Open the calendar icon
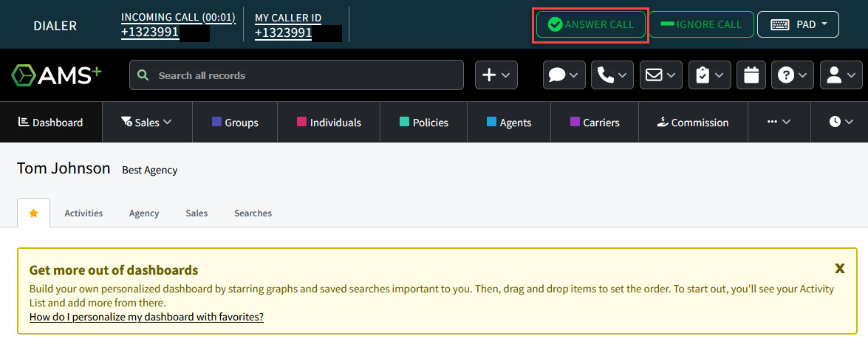This screenshot has width=868, height=350. point(751,75)
